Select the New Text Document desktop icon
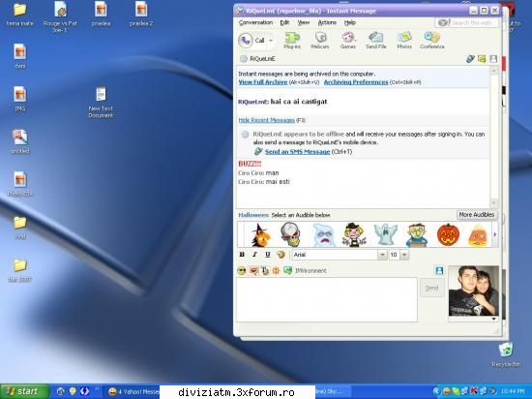This screenshot has height=399, width=532. tap(101, 103)
